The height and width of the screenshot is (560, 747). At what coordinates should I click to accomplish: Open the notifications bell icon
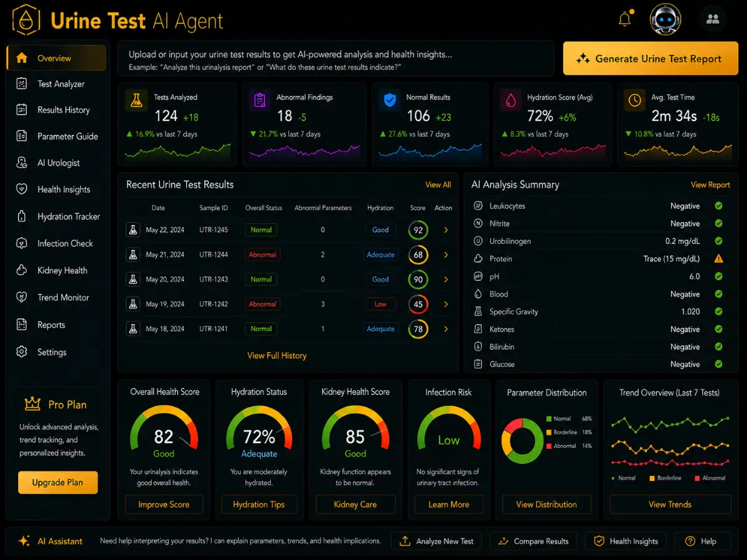[x=624, y=19]
